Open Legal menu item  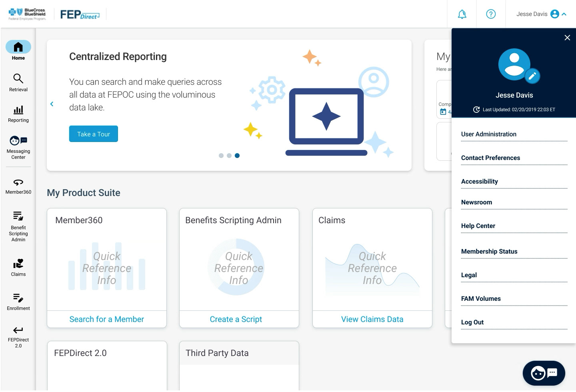(x=514, y=275)
